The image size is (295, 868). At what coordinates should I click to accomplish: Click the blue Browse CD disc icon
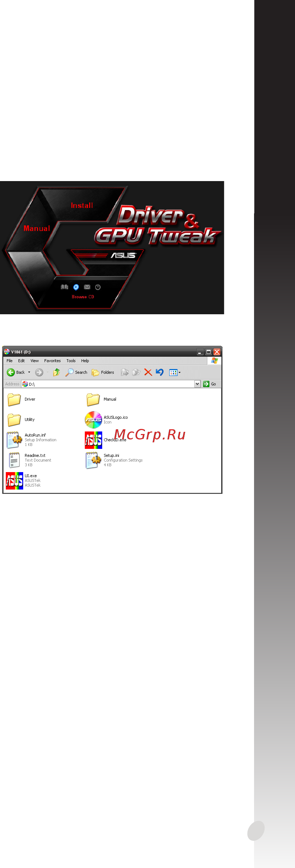[76, 287]
